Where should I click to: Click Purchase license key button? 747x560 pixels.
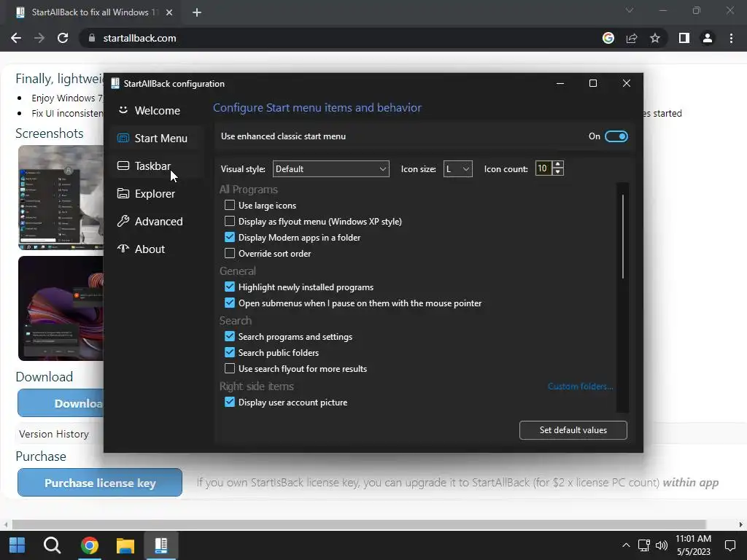coord(100,483)
